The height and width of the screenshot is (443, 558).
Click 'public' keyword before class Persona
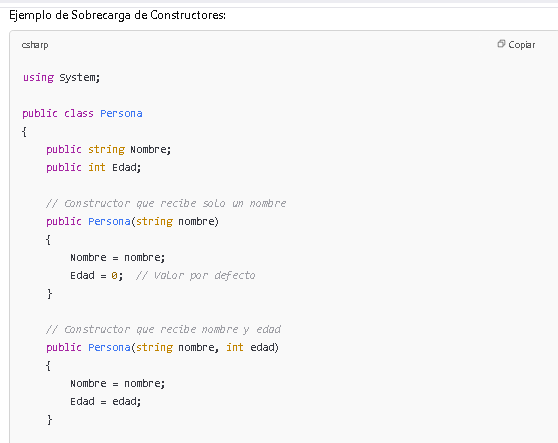40,113
